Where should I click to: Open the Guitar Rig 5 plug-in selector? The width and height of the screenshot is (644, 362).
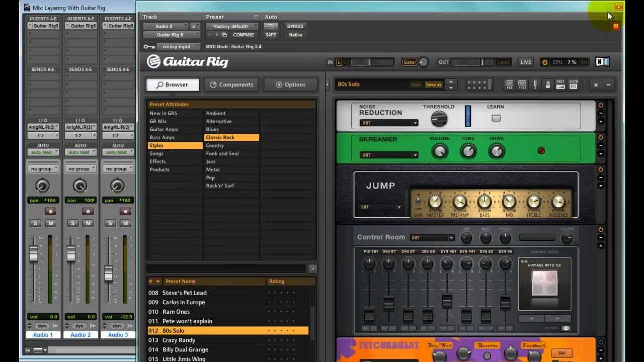point(171,35)
